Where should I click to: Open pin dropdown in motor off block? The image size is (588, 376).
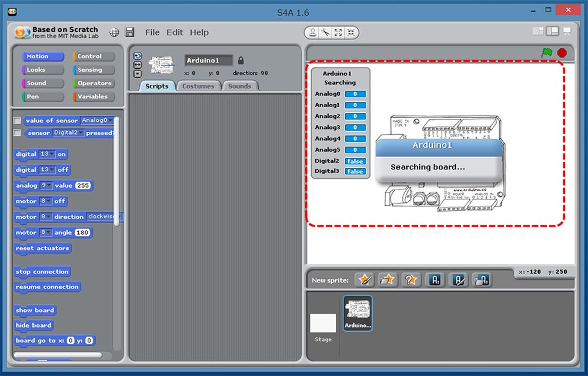pos(45,201)
